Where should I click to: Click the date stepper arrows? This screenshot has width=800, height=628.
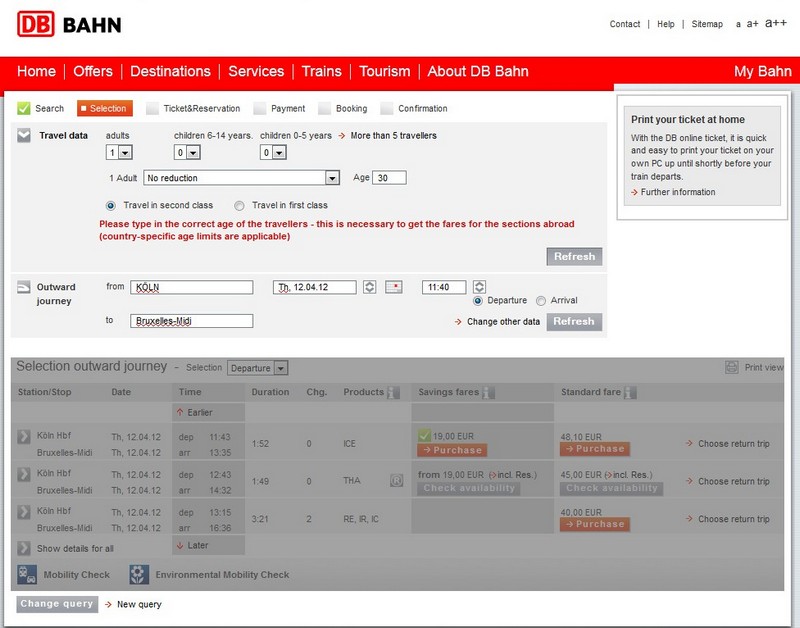[x=369, y=287]
